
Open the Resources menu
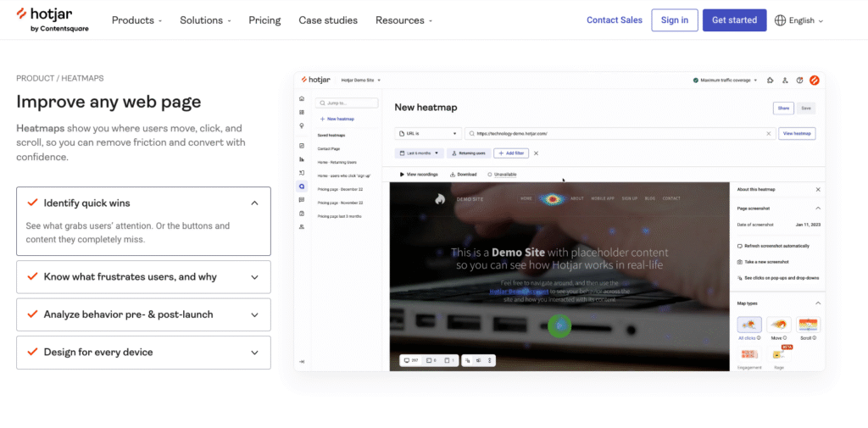click(403, 20)
